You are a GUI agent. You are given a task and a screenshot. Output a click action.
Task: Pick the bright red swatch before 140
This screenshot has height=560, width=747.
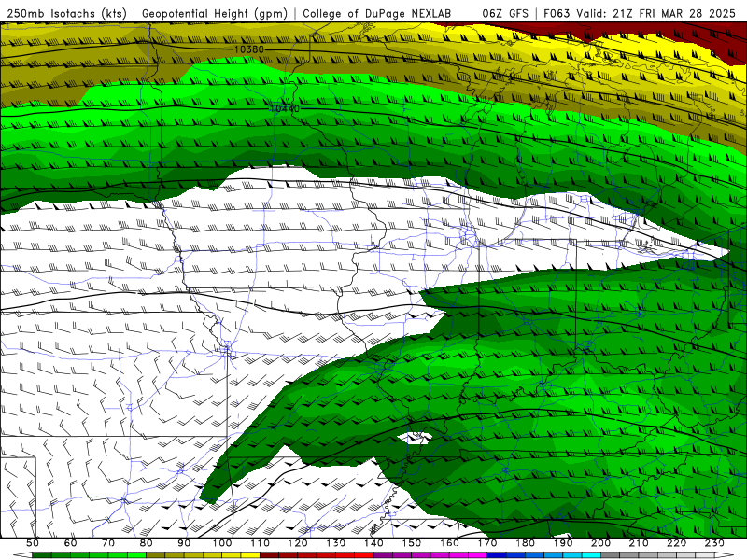pos(364,555)
